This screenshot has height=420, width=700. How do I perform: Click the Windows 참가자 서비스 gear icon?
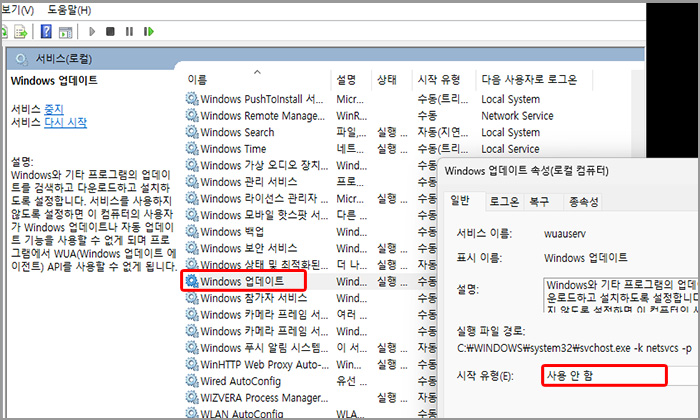[x=192, y=298]
